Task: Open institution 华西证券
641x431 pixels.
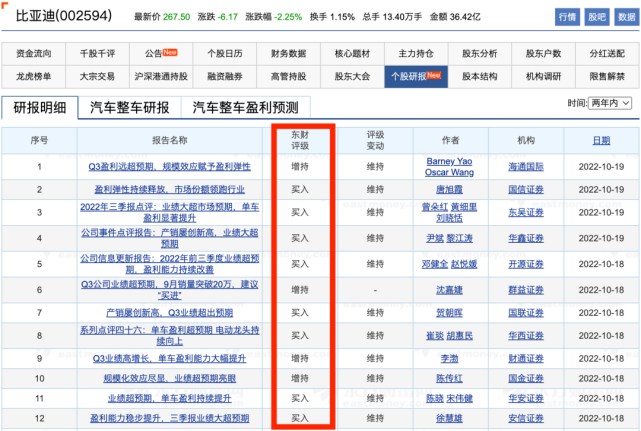Action: tap(526, 336)
